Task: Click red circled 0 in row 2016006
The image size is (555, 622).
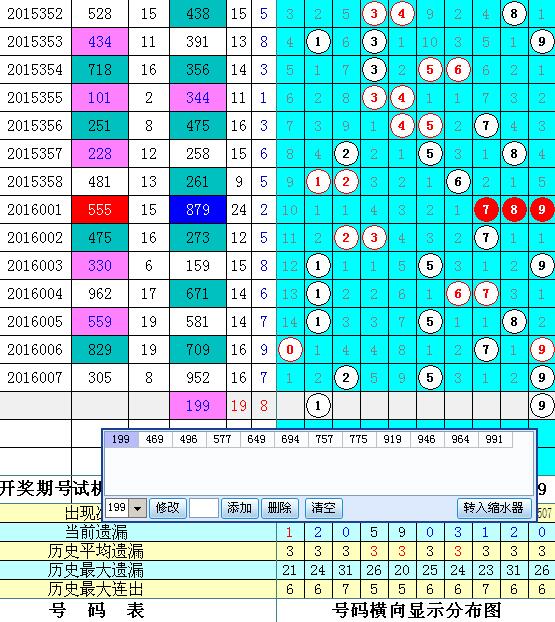Action: 290,350
